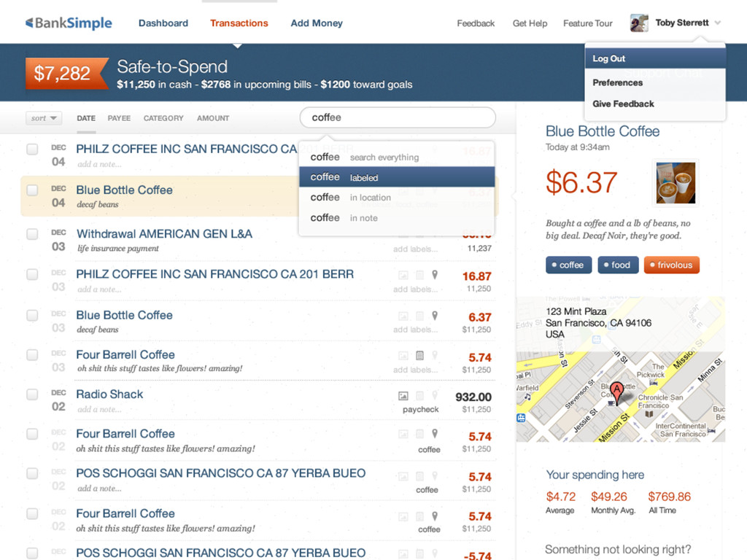Click the blue 'coffee' label tag
The image size is (747, 560).
(569, 265)
